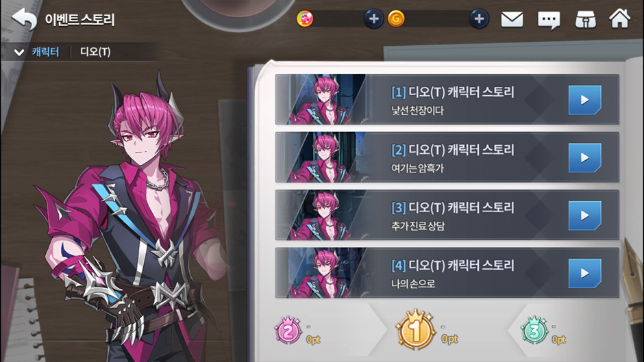Tap the colorful gem currency icon
644x362 pixels.
305,19
